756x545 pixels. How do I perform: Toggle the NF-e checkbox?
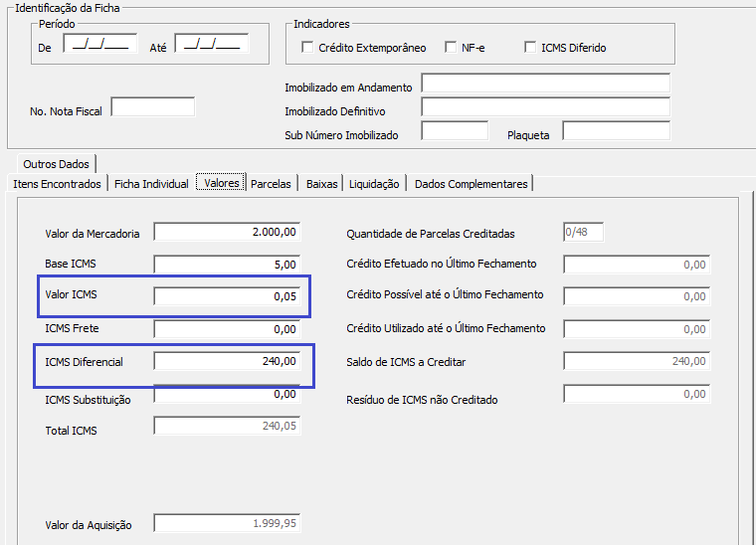(x=452, y=48)
